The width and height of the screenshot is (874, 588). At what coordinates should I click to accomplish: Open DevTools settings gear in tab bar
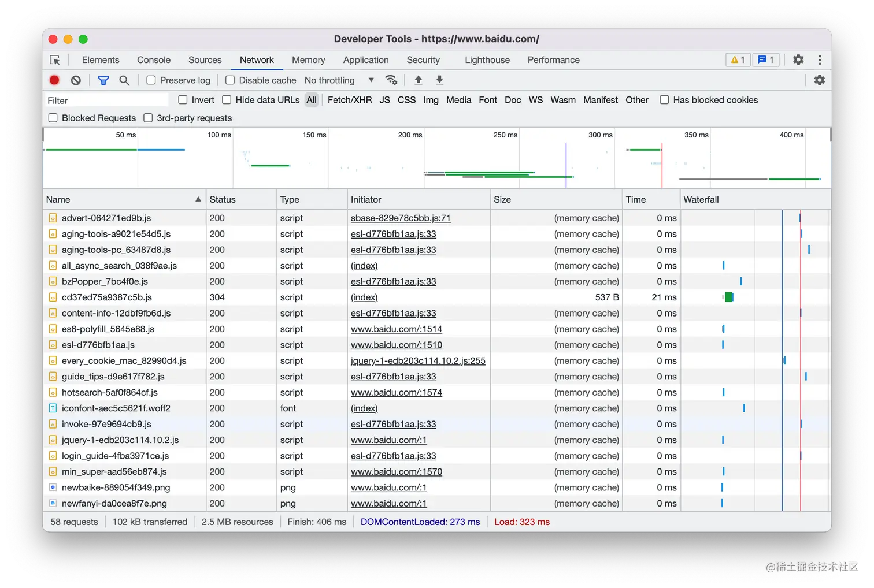tap(798, 59)
